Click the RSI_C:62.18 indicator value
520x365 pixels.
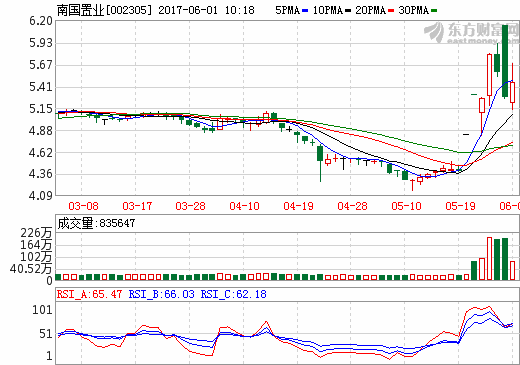tap(233, 294)
